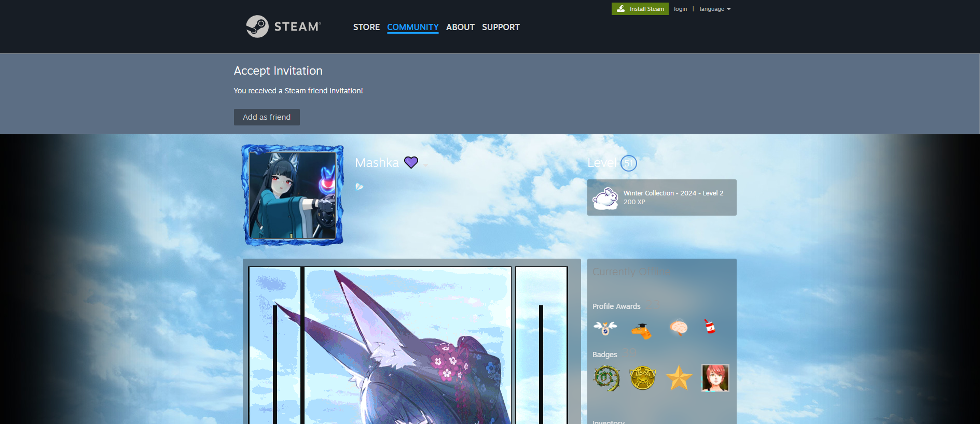Click the red hot sauce bottle award
980x424 pixels.
coord(710,326)
